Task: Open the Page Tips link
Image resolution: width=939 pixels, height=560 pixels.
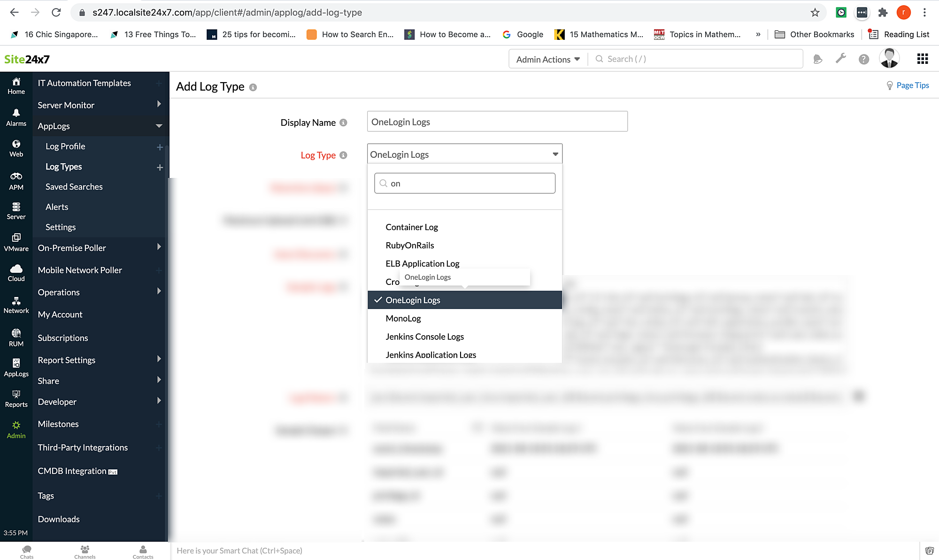Action: (912, 85)
